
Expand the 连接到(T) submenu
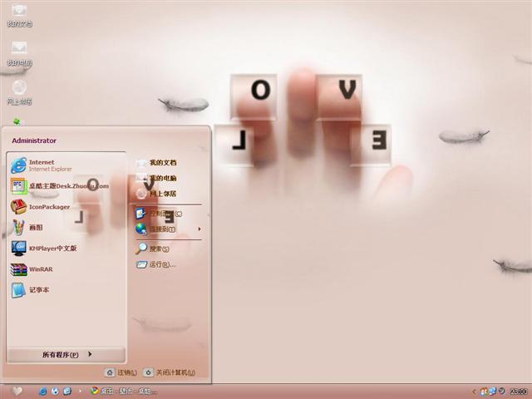click(x=169, y=229)
